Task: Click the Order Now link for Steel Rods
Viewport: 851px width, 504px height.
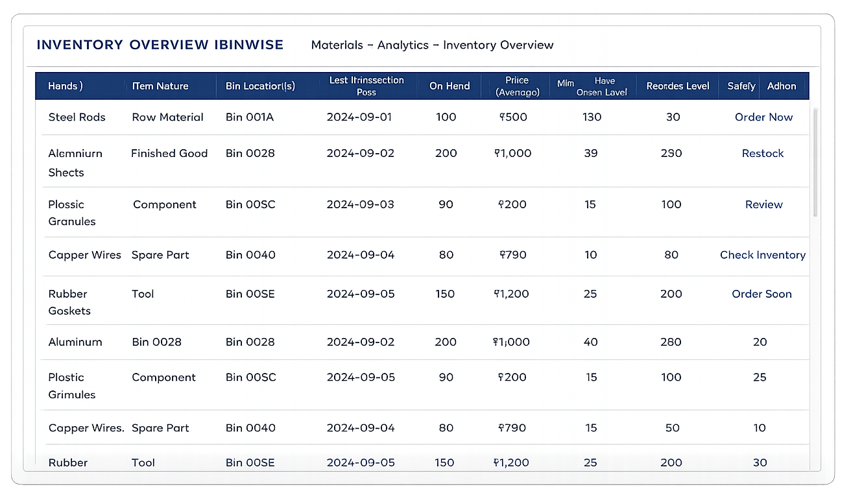Action: (x=763, y=117)
